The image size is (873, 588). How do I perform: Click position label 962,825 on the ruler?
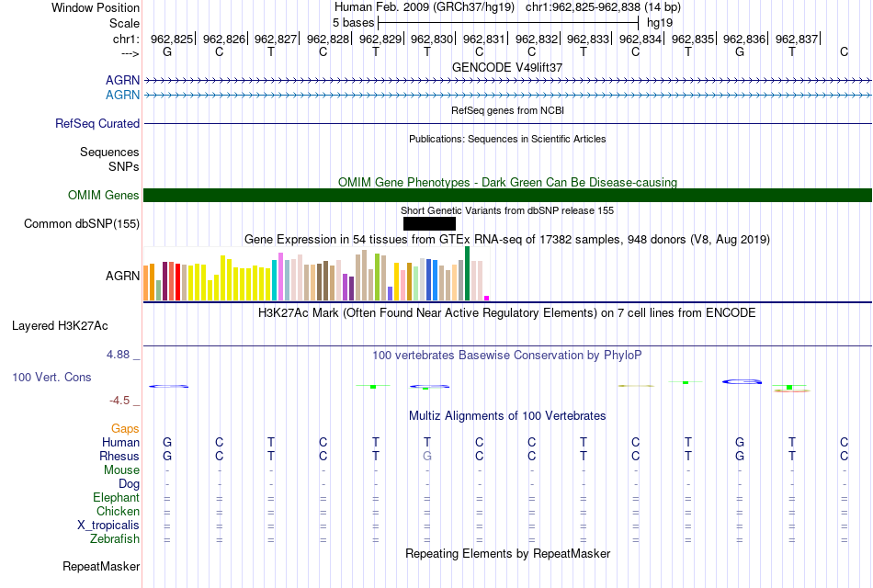pyautogui.click(x=172, y=39)
